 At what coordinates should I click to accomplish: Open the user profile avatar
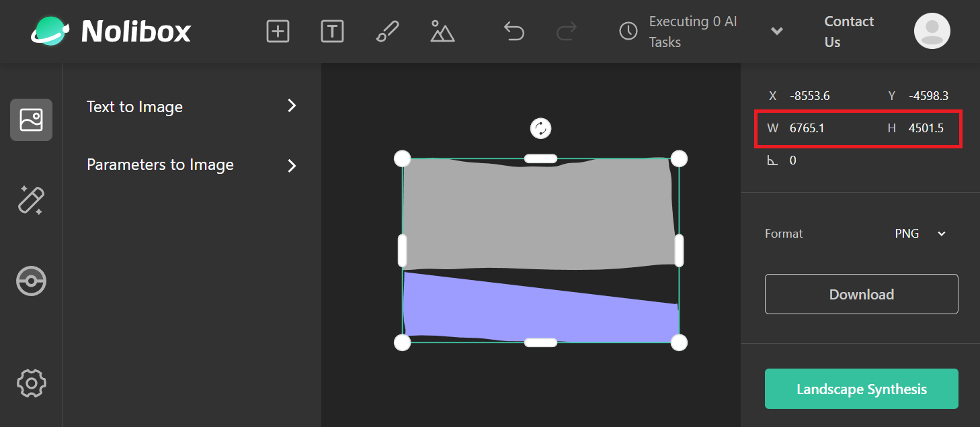click(x=932, y=31)
